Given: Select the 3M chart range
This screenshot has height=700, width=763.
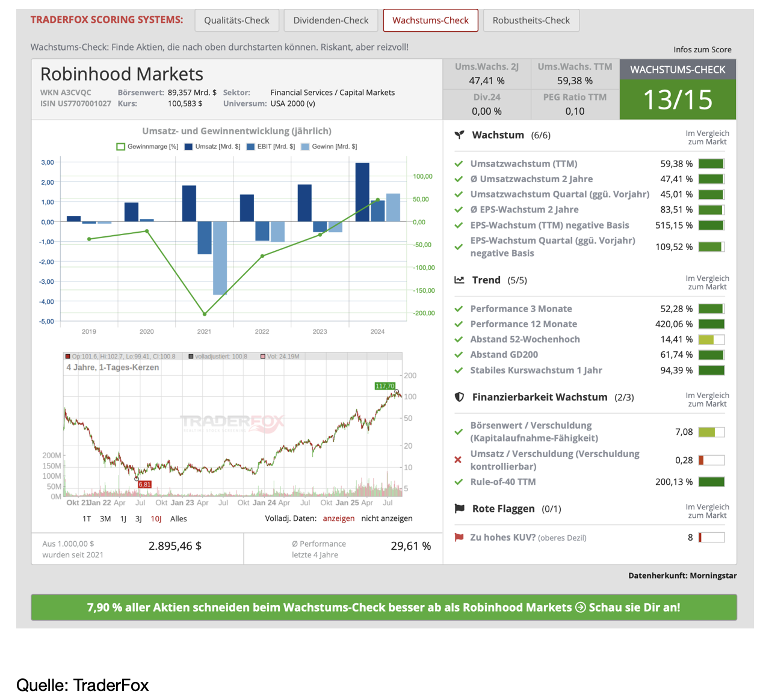Looking at the screenshot, I should coord(105,518).
